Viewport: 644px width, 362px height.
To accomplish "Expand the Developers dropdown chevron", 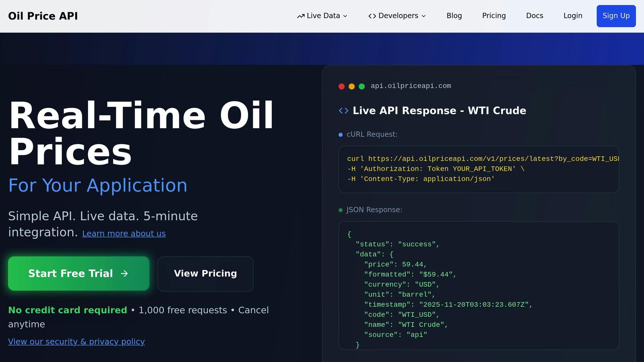I will pyautogui.click(x=423, y=16).
